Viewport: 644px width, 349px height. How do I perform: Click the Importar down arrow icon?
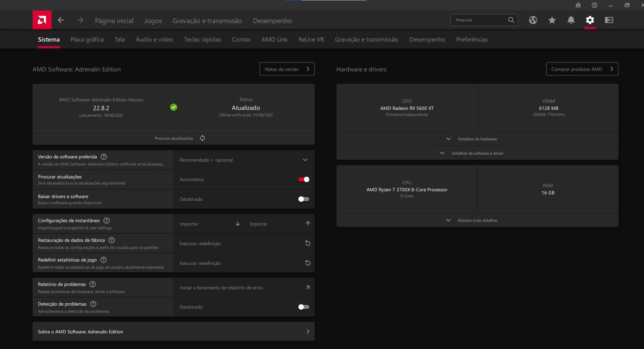(238, 224)
